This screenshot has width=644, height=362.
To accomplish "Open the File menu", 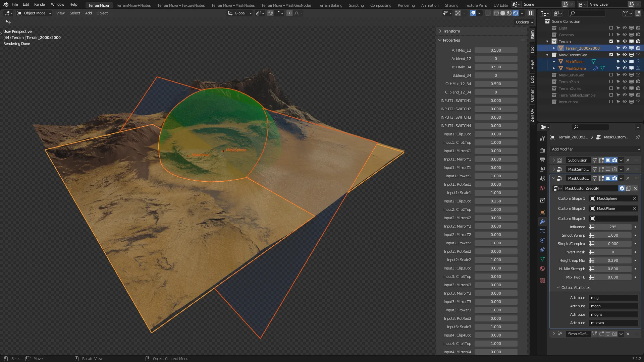I will pyautogui.click(x=15, y=4).
